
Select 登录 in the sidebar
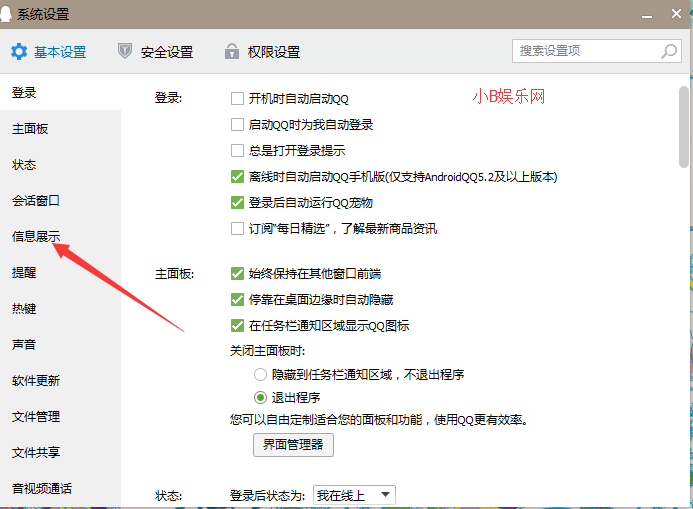point(60,92)
